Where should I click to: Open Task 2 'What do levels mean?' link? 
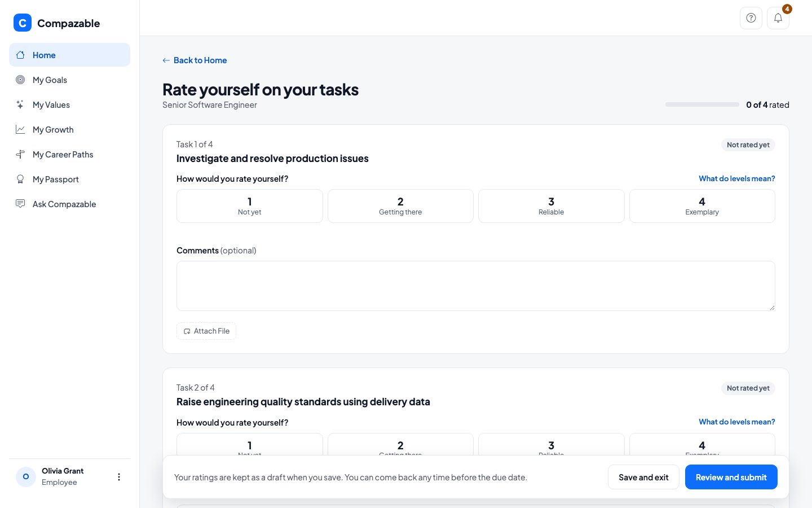pyautogui.click(x=737, y=422)
